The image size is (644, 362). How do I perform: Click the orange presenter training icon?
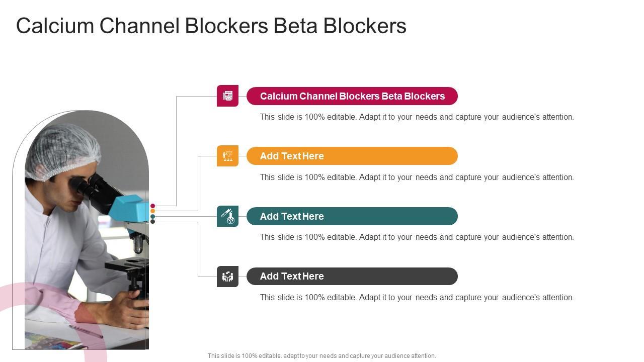point(227,156)
